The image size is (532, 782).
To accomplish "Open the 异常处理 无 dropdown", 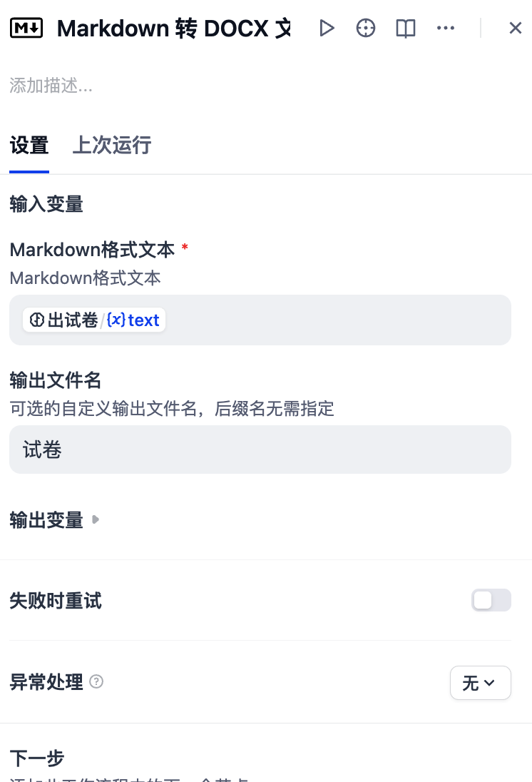I will pyautogui.click(x=481, y=682).
